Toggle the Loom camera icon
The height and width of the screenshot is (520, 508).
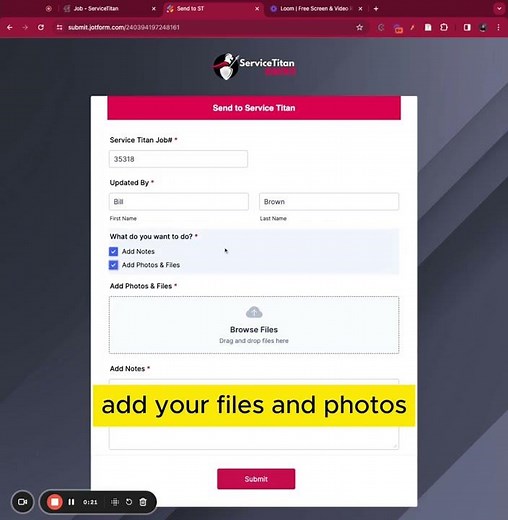[x=22, y=502]
